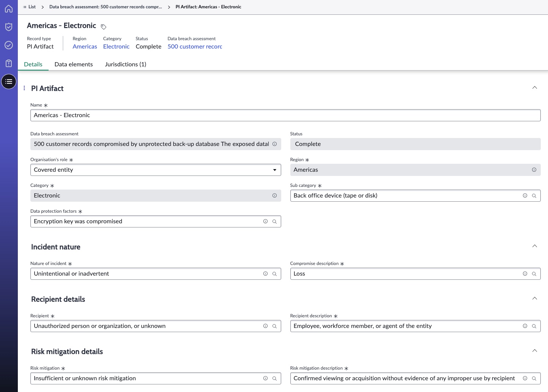The image size is (548, 392).
Task: Open the vertical dots menu beside PI Artifact
Action: 24,88
